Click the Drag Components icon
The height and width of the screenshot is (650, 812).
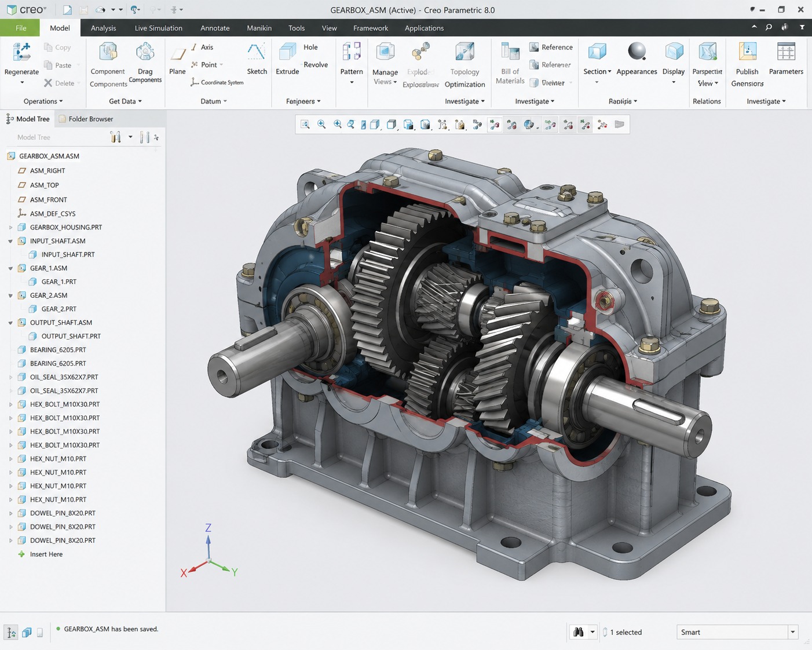[145, 52]
